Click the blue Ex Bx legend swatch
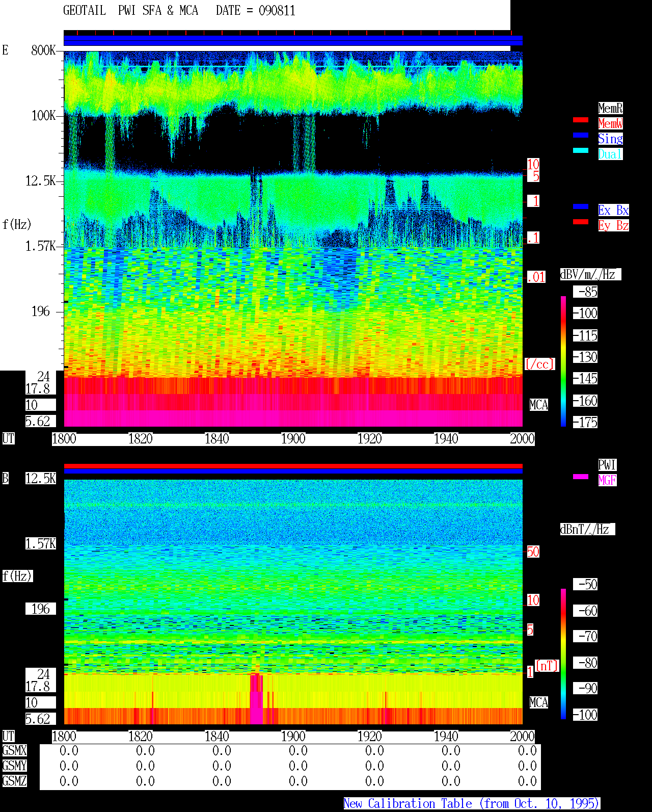The height and width of the screenshot is (812, 652). click(581, 206)
